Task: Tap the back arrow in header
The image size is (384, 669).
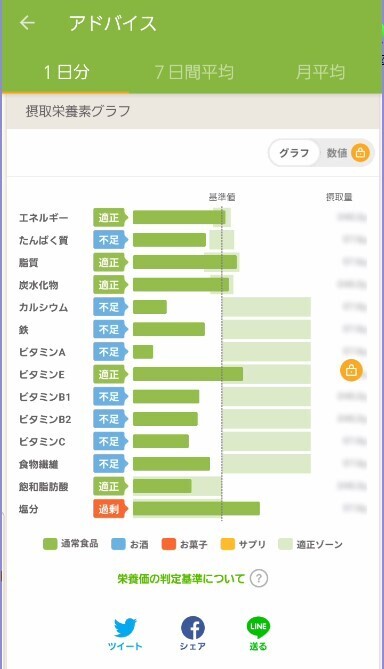Action: (x=27, y=23)
